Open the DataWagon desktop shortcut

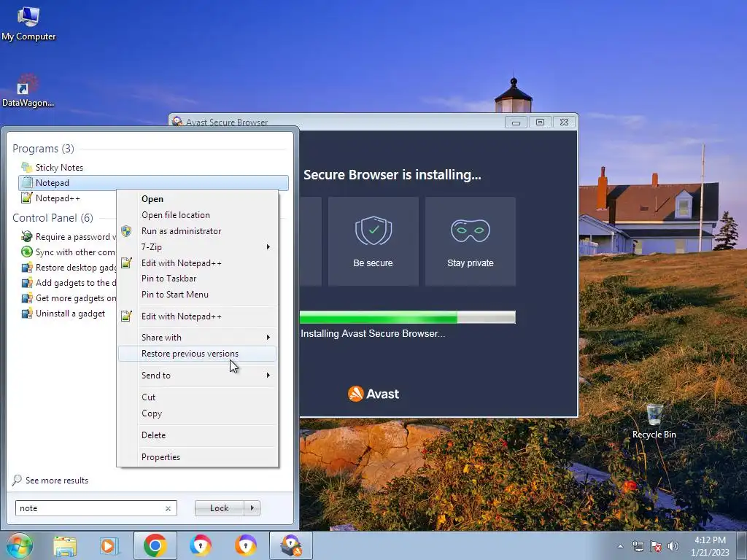28,90
